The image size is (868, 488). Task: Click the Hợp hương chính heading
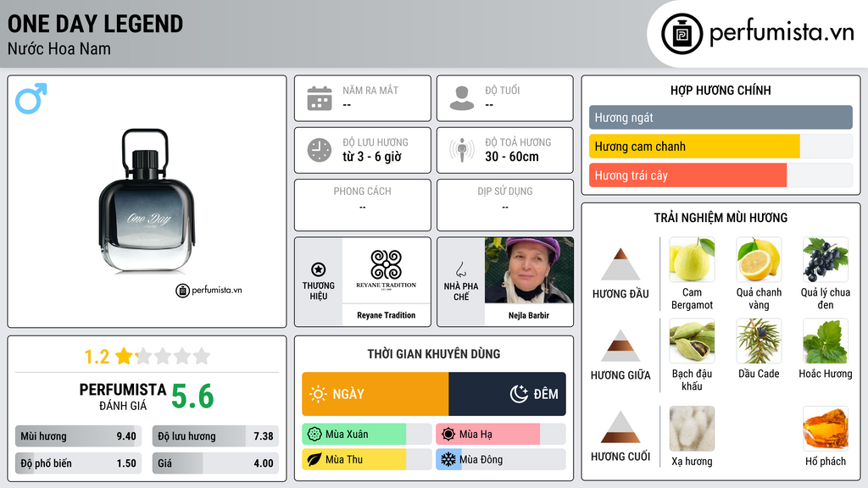coord(721,90)
